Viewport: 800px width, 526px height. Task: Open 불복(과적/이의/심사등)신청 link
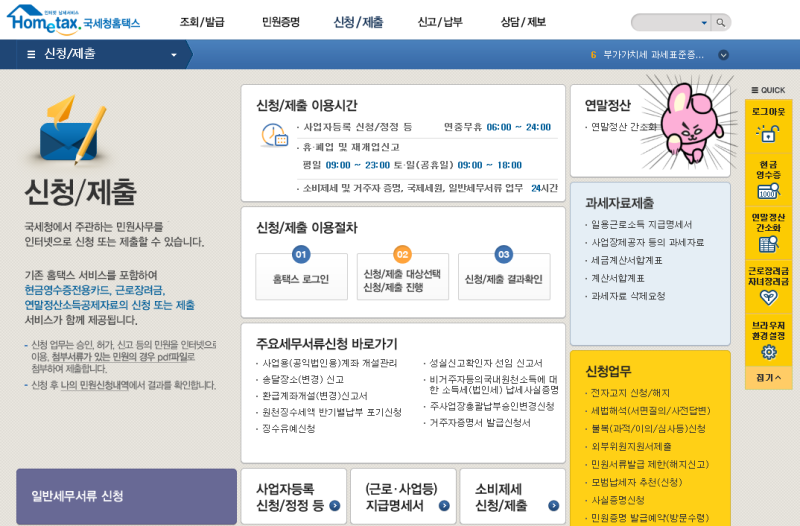(x=648, y=429)
